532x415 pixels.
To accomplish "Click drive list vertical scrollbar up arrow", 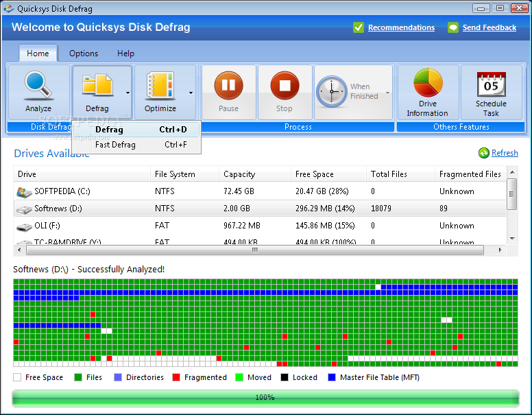I will (512, 172).
